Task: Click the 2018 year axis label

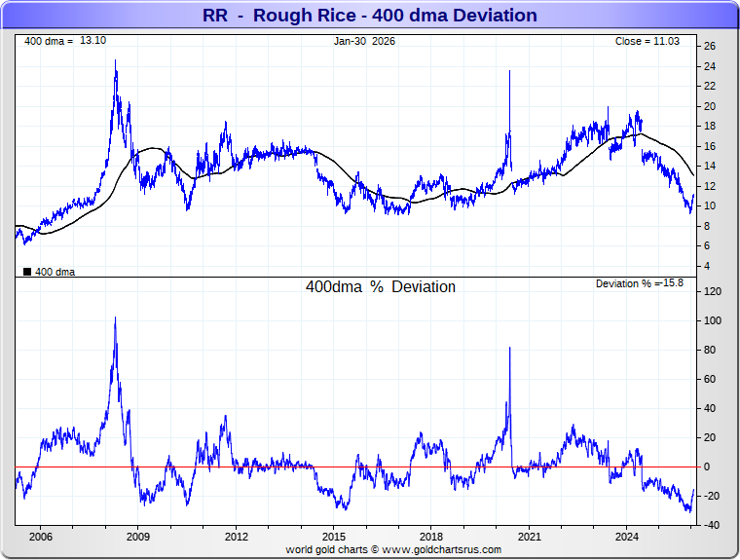Action: (x=431, y=537)
